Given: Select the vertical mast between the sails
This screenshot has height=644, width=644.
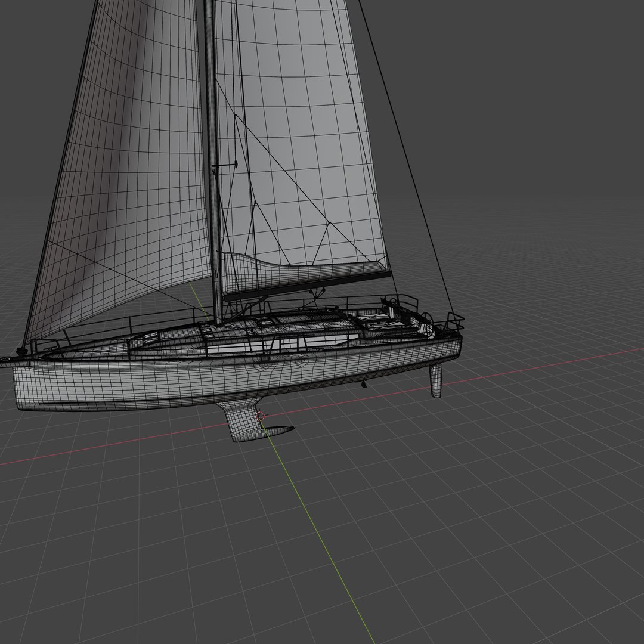Looking at the screenshot, I should (213, 165).
